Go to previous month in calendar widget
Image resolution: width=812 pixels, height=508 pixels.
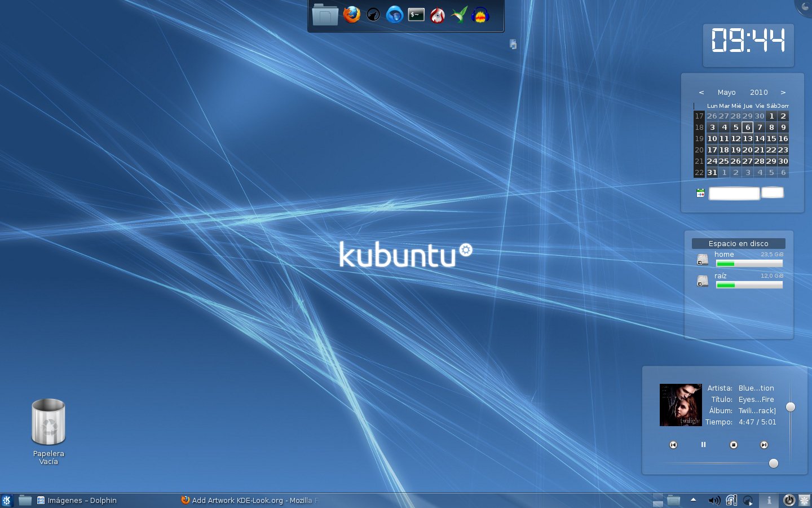(701, 92)
